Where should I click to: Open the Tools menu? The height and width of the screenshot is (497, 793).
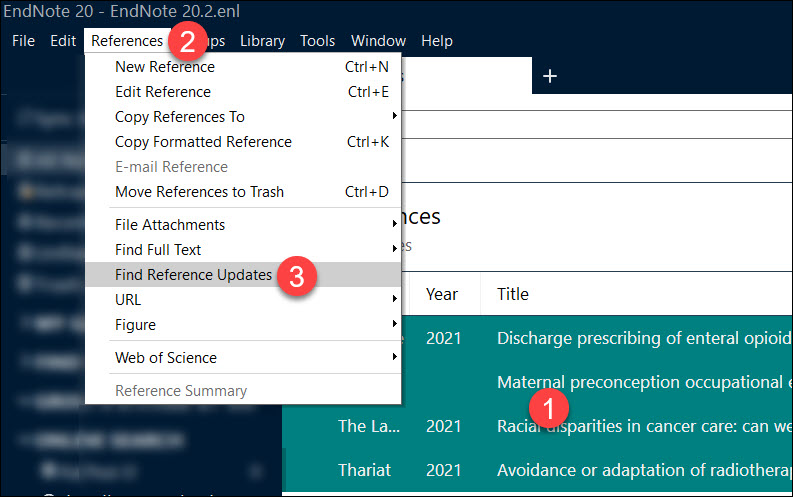[317, 41]
